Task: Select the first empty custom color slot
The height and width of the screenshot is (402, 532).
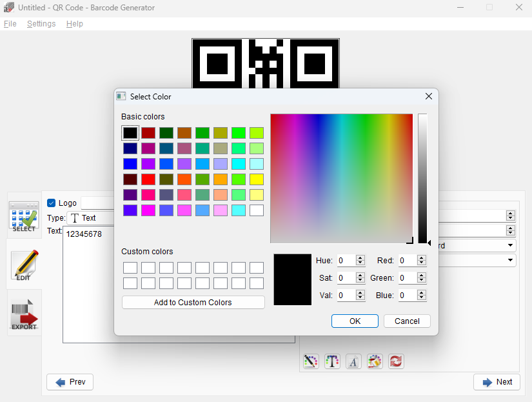Action: (x=130, y=268)
